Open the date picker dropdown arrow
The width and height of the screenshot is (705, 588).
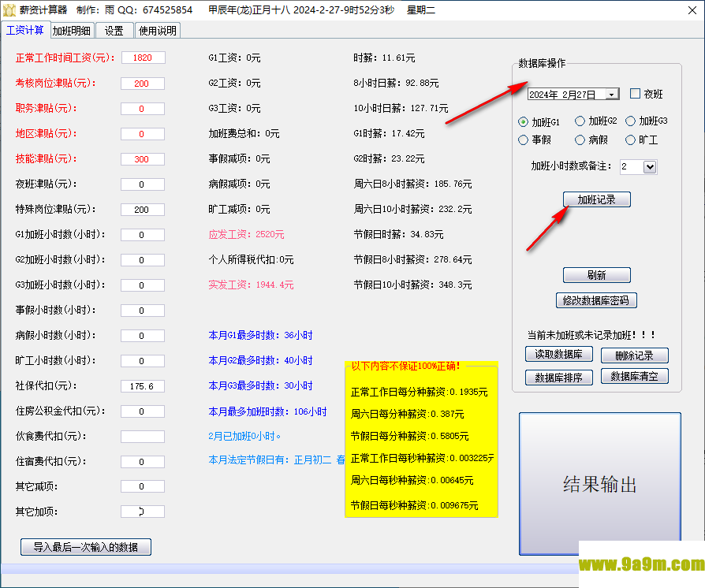611,95
